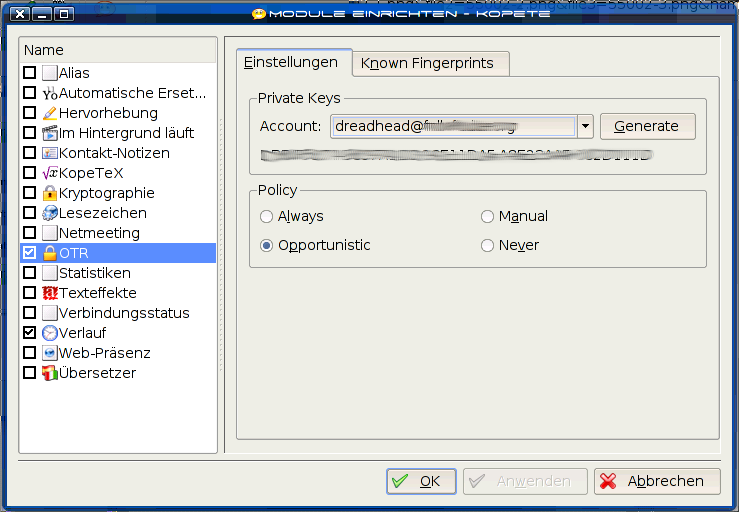
Task: Tick the Kryptographie checkbox
Action: 29,193
